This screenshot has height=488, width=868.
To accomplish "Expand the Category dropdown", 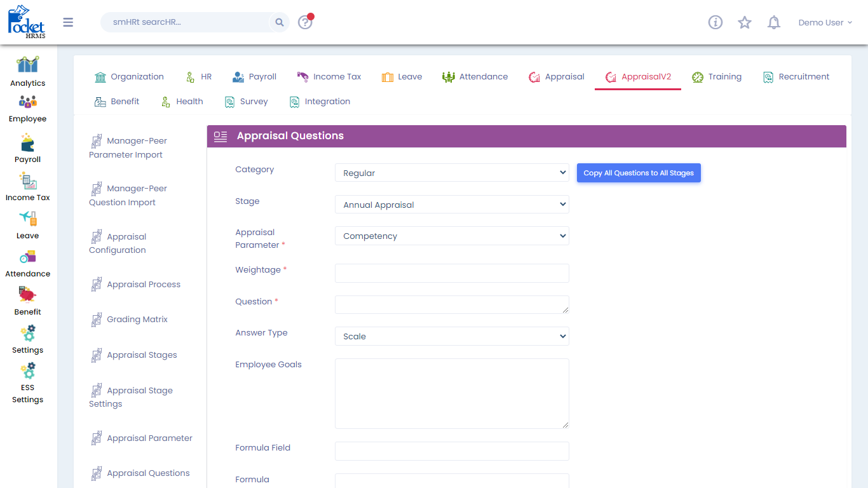I will (452, 173).
